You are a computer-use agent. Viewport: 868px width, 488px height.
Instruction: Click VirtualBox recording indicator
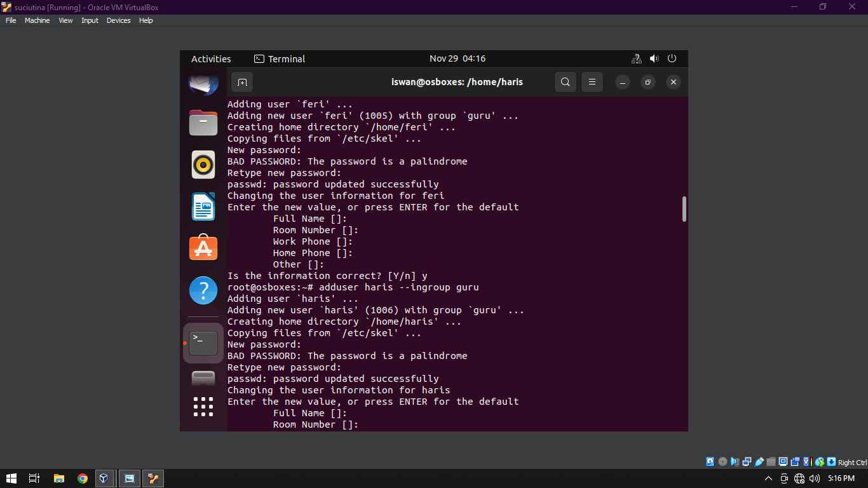795,462
